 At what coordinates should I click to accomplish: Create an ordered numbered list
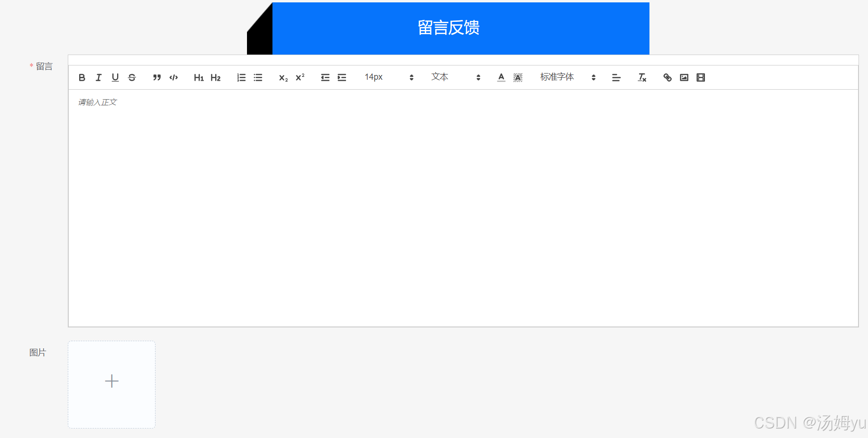click(241, 77)
